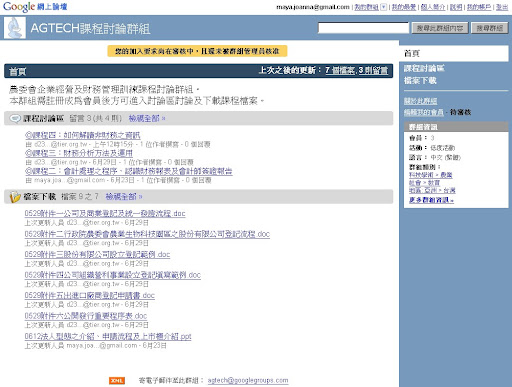The height and width of the screenshot is (387, 512).
Task: Click the Google 網上論壇 logo
Action: pyautogui.click(x=35, y=7)
